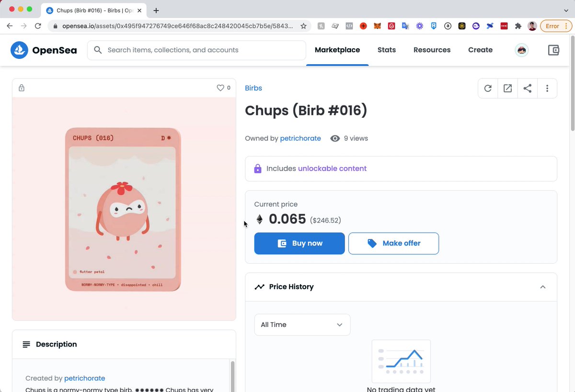
Task: Focus the OpenSea search field
Action: [196, 50]
